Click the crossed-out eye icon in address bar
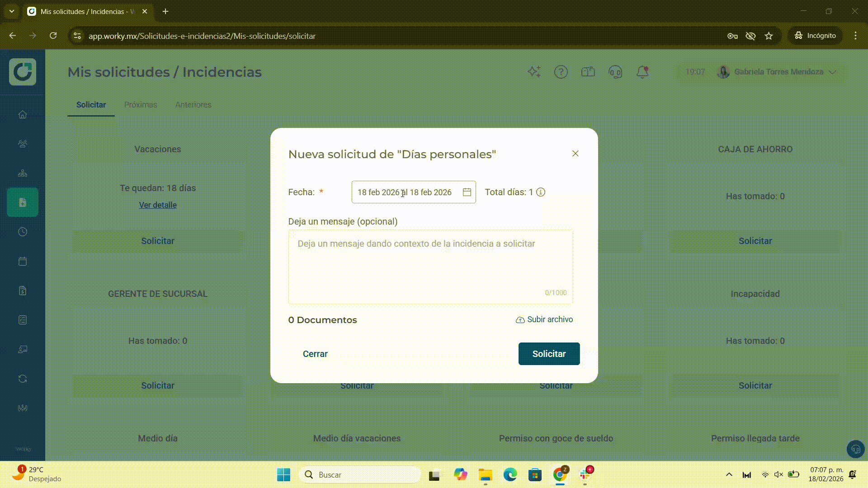The height and width of the screenshot is (488, 868). click(x=750, y=36)
